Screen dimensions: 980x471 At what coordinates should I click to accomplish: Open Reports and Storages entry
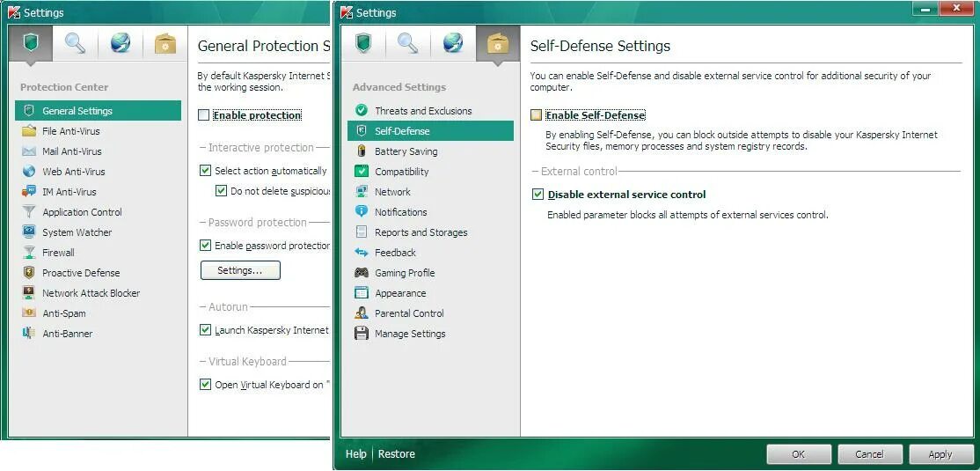[431, 232]
